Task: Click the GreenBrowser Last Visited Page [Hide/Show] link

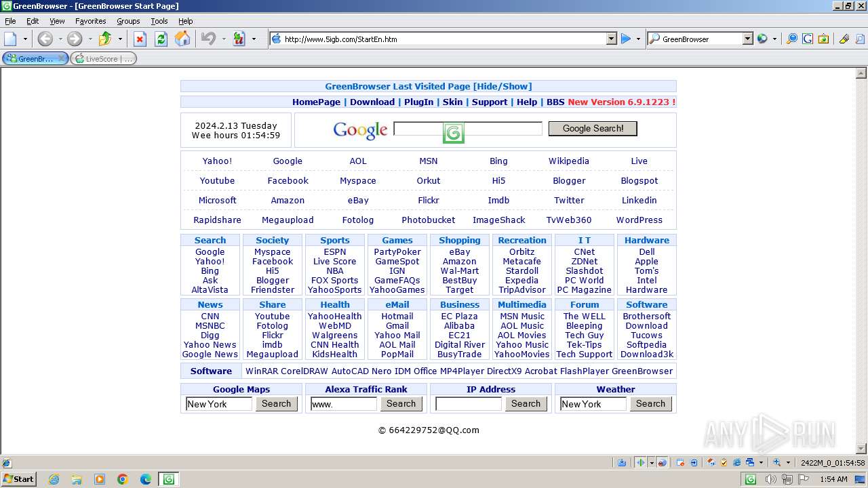Action: tap(429, 86)
